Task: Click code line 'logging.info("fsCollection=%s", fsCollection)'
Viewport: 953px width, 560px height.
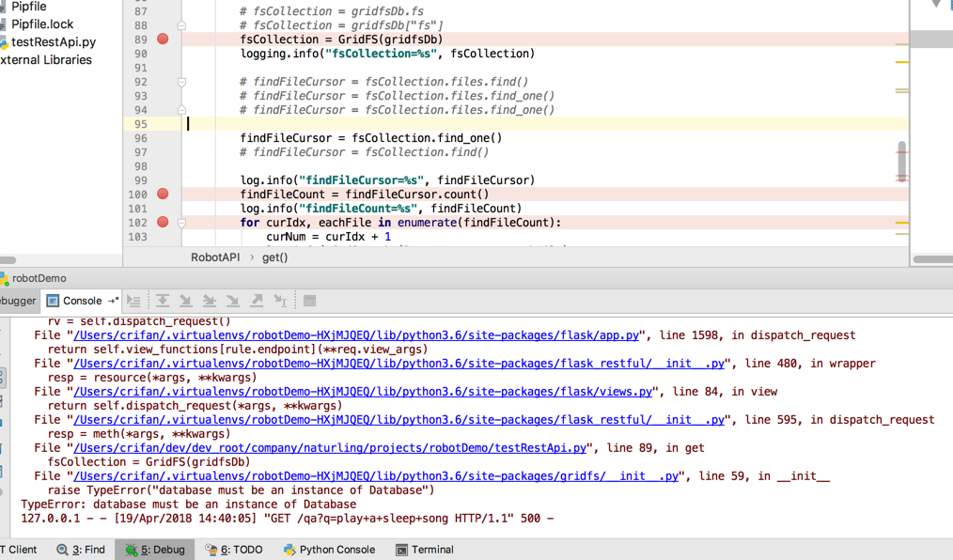Action: pos(387,54)
